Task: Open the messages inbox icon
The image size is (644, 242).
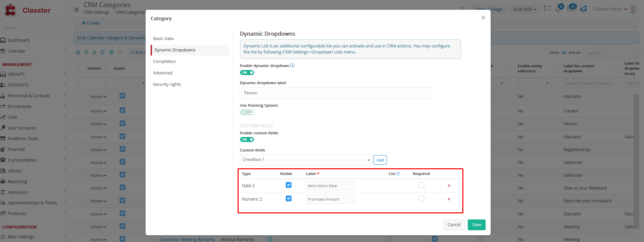Action: pos(571,9)
